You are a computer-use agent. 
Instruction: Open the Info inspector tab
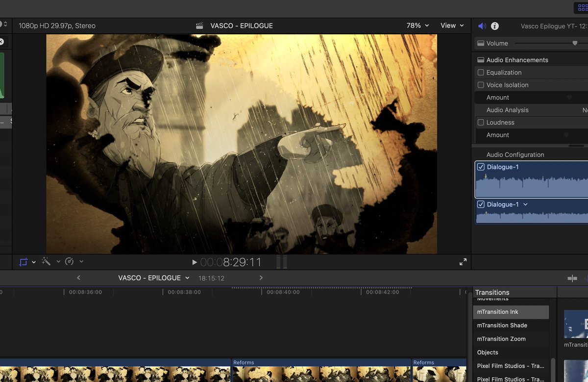pos(495,26)
